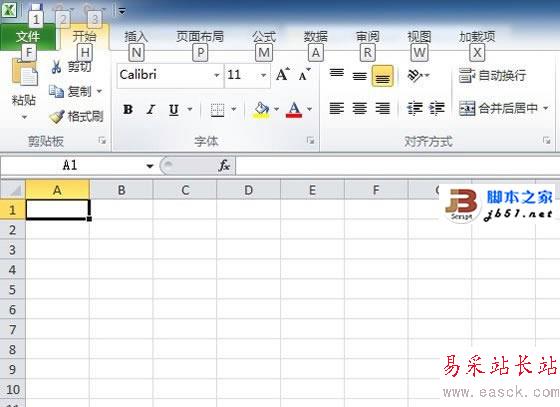
Task: Select cell A1
Action: tap(58, 209)
